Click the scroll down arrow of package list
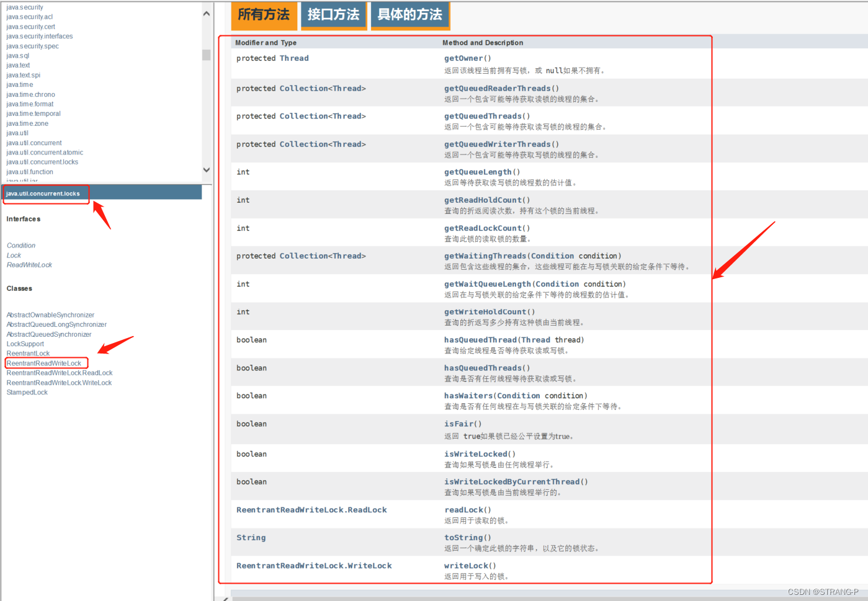868x601 pixels. [x=207, y=170]
